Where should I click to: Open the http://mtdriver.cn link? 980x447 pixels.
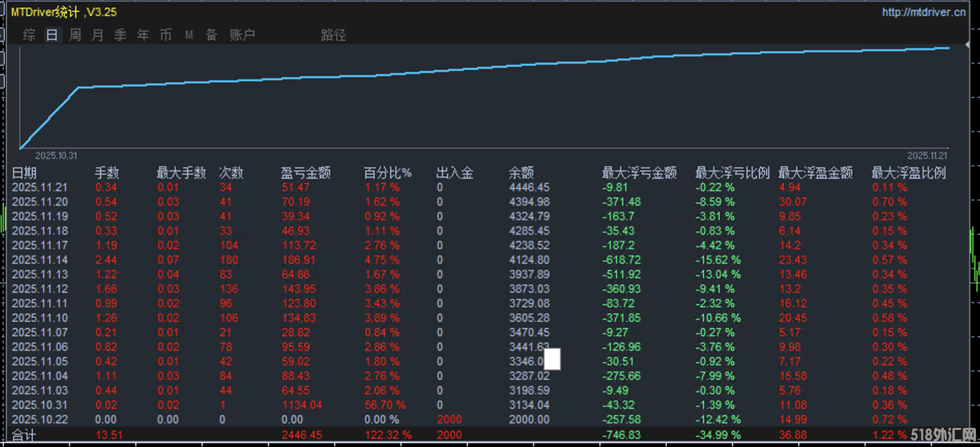pos(924,12)
